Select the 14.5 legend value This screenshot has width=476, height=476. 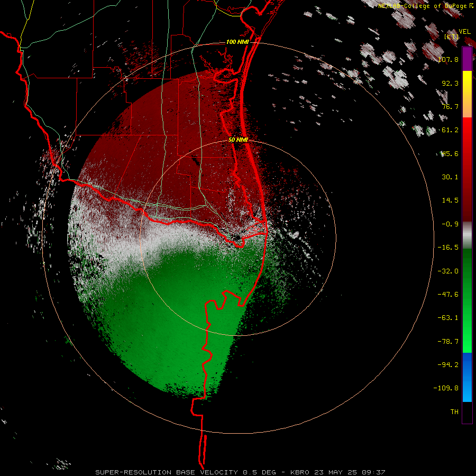450,200
